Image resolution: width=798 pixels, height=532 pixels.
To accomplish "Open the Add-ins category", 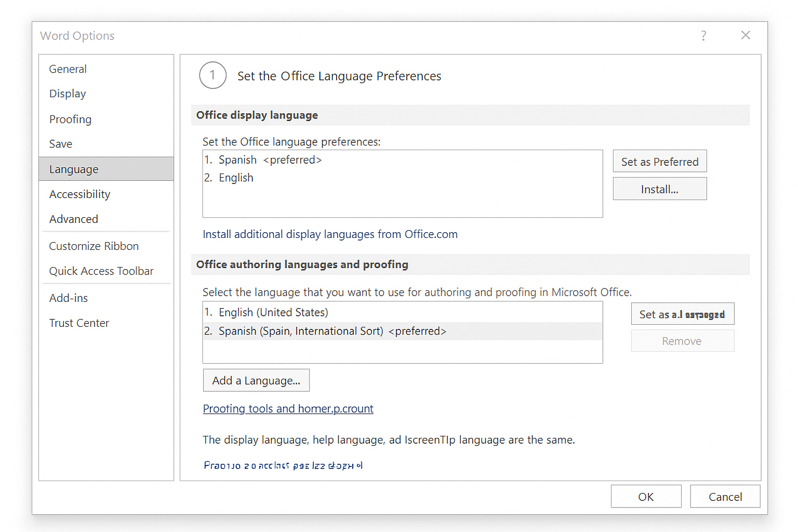I will click(x=69, y=298).
